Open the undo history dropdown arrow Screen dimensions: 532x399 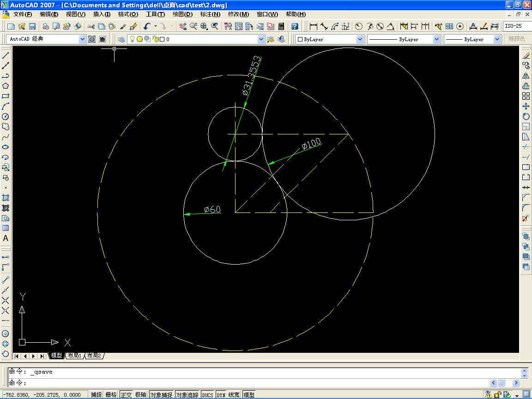coord(155,26)
